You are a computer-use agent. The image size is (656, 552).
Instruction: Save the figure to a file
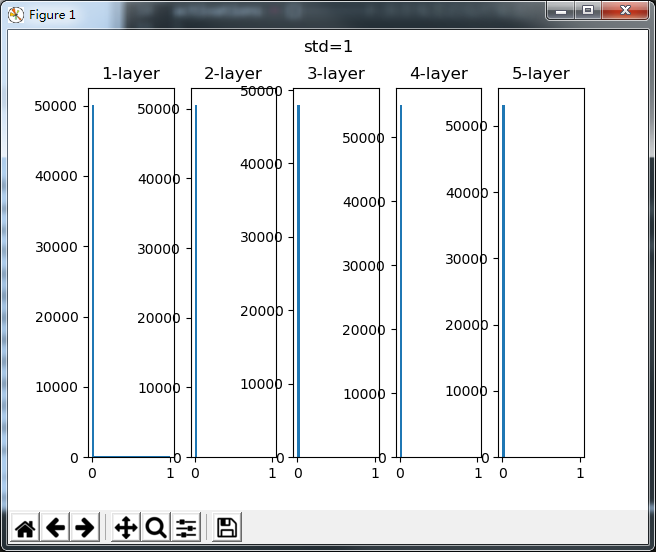pyautogui.click(x=227, y=527)
